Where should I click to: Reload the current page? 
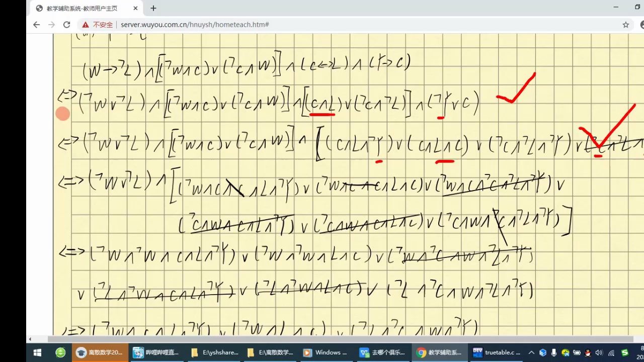click(66, 25)
